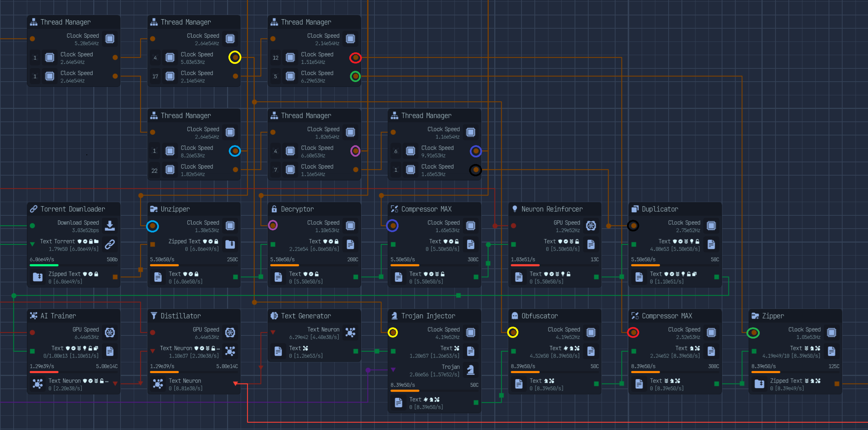The height and width of the screenshot is (430, 868).
Task: Click the Zipper output Zipped Text icon
Action: coord(759,384)
